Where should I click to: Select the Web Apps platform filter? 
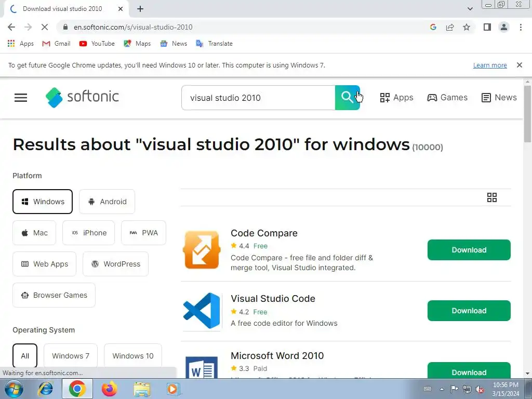[45, 264]
